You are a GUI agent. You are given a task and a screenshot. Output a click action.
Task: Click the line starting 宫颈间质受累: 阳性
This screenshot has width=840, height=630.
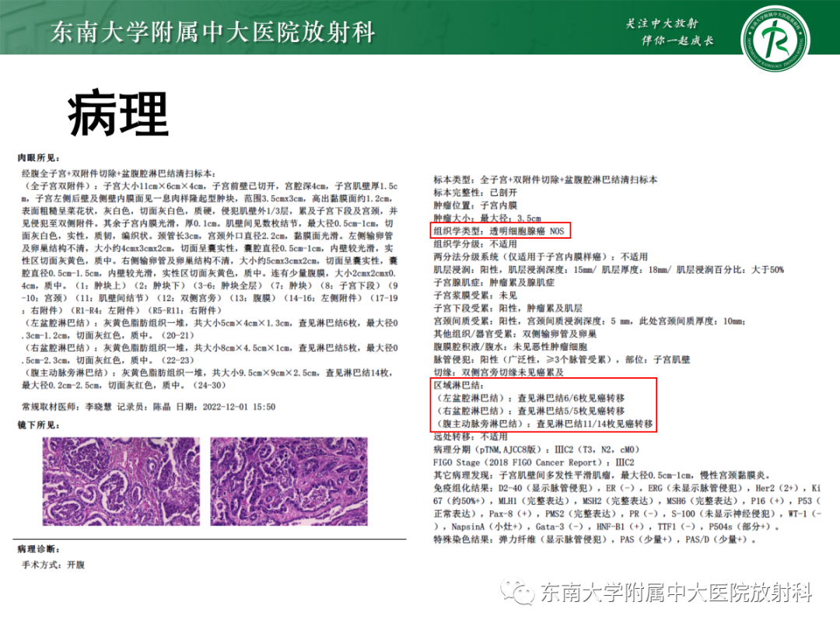(x=590, y=321)
